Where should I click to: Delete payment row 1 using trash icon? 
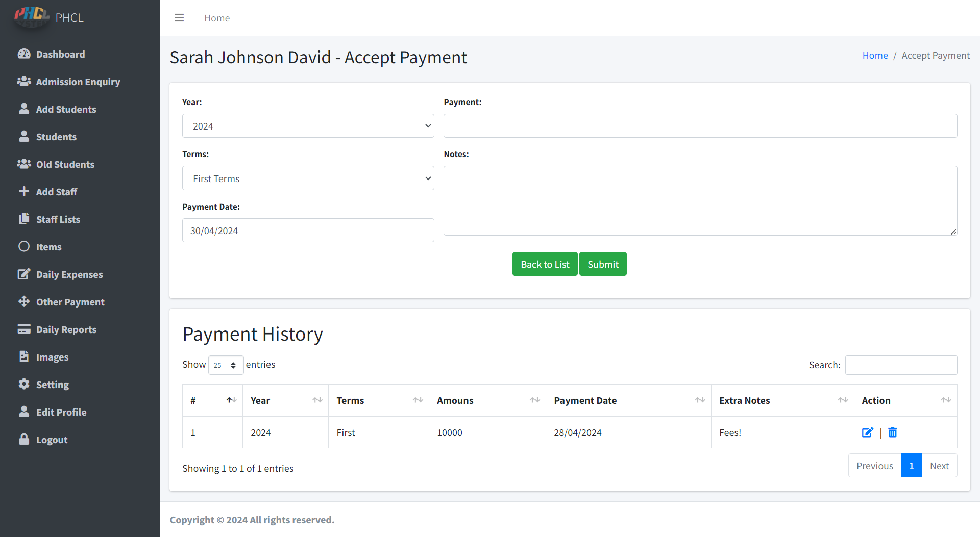892,432
